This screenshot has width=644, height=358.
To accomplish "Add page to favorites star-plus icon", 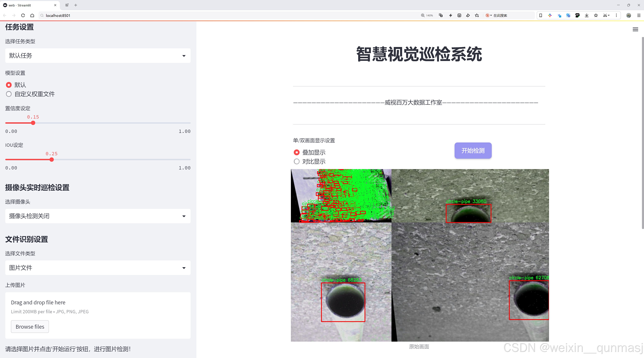I will (477, 16).
